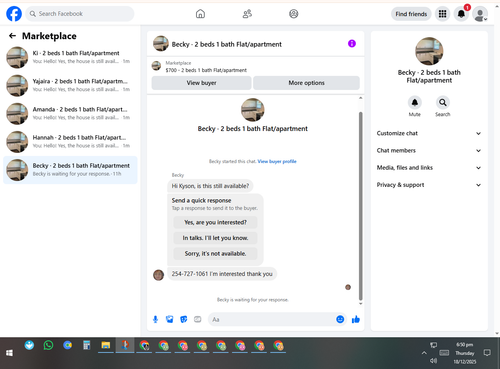Choose a GIF for the message
The height and width of the screenshot is (369, 500).
198,319
